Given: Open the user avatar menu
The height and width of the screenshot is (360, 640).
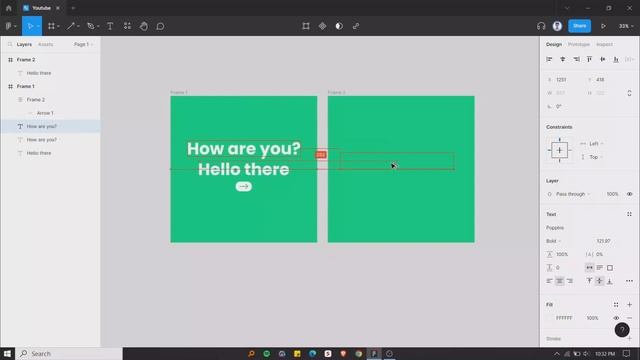Looking at the screenshot, I should (557, 26).
